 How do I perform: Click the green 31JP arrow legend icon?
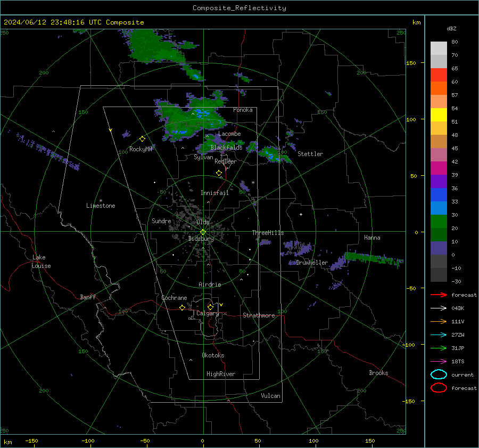click(x=439, y=348)
